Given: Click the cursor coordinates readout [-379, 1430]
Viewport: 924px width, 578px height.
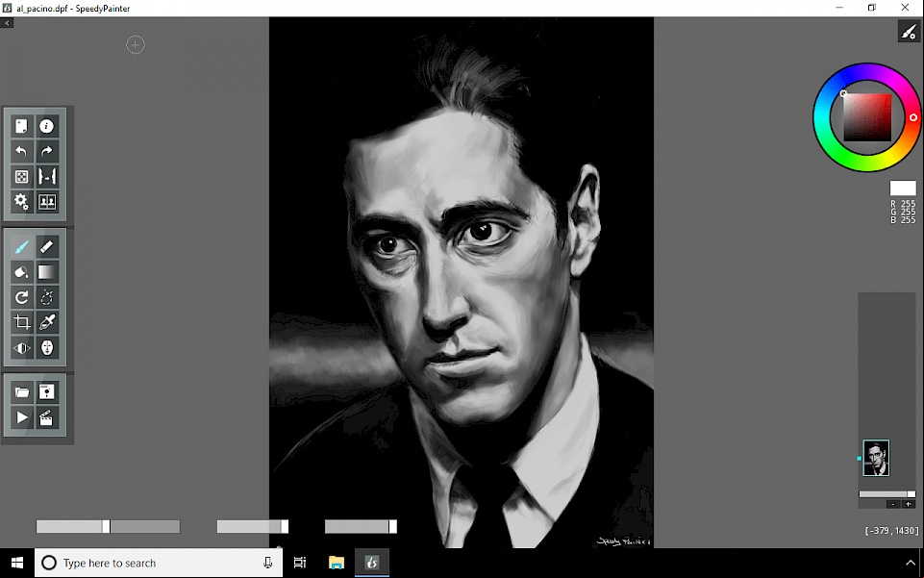Looking at the screenshot, I should click(891, 531).
